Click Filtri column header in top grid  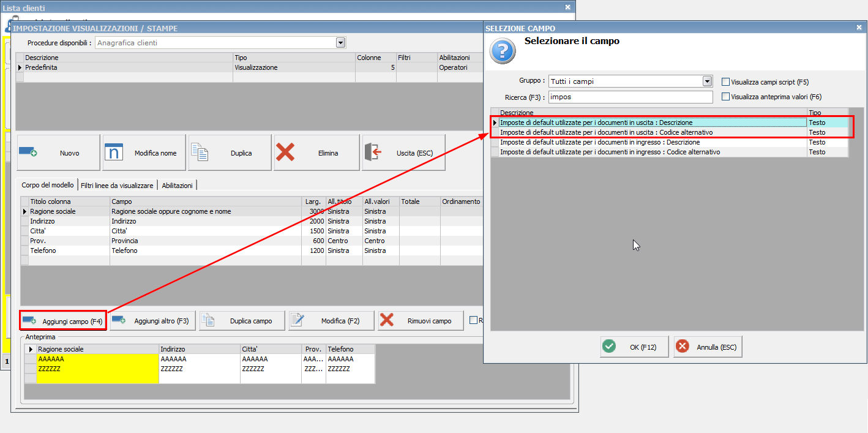point(417,58)
